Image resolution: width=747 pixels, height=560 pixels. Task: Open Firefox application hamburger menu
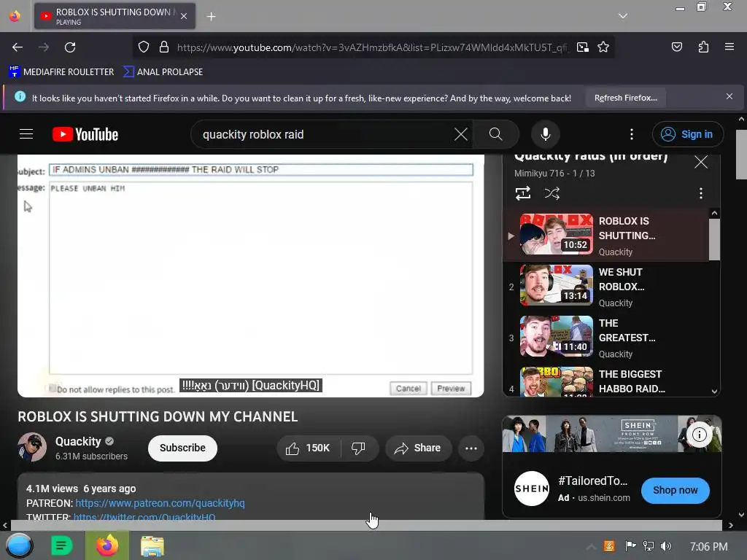tap(729, 47)
